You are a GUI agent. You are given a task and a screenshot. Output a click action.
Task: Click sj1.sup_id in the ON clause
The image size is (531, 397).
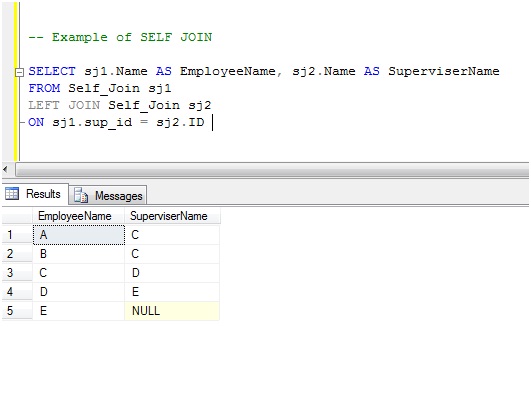tap(92, 122)
